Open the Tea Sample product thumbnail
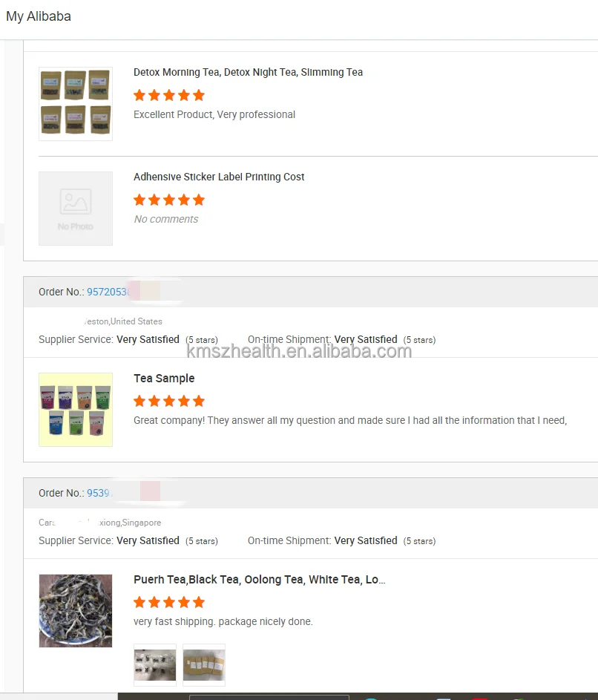Screen dimensions: 598x700 [x=76, y=410]
